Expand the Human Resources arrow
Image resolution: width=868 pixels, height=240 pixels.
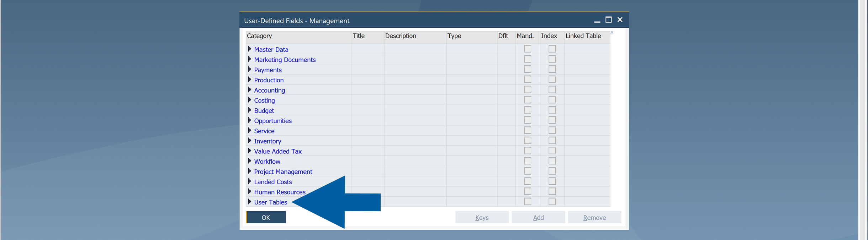click(x=249, y=192)
